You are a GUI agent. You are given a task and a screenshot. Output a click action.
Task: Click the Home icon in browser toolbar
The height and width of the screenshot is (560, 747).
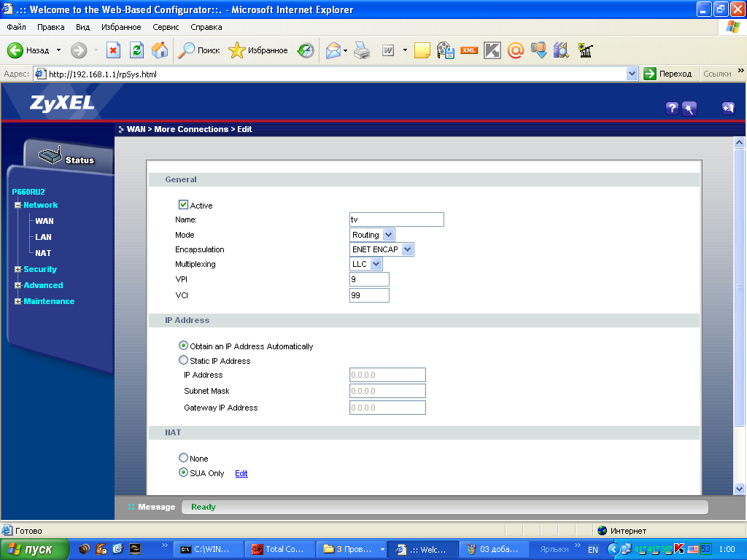[160, 50]
